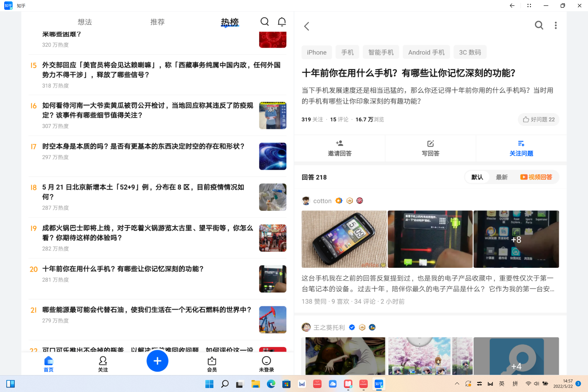Go back using the question page arrow

point(307,26)
